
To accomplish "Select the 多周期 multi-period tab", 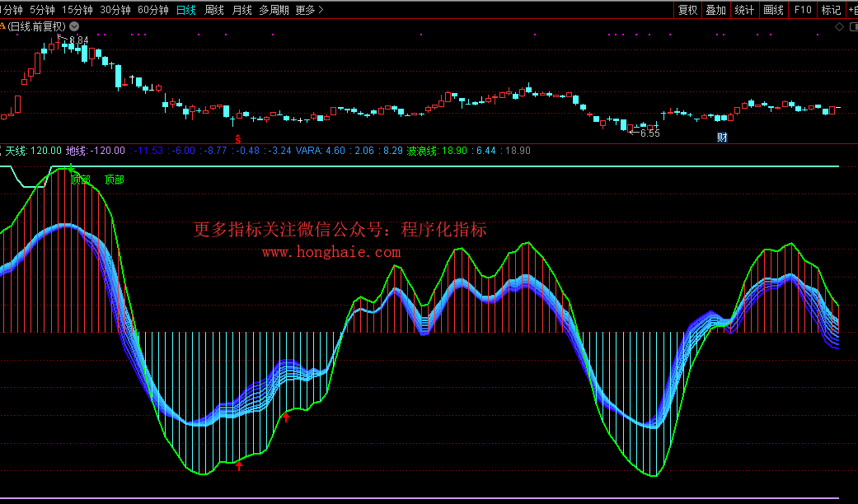I will pos(274,10).
